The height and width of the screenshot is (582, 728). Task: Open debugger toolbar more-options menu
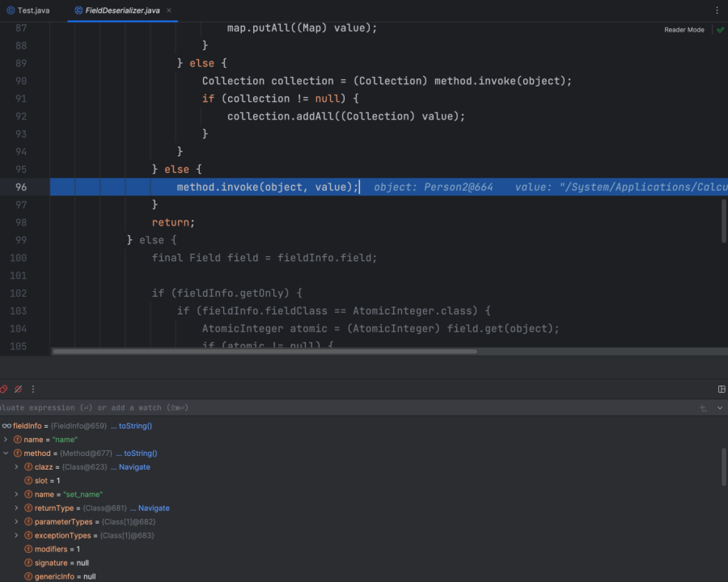click(33, 389)
